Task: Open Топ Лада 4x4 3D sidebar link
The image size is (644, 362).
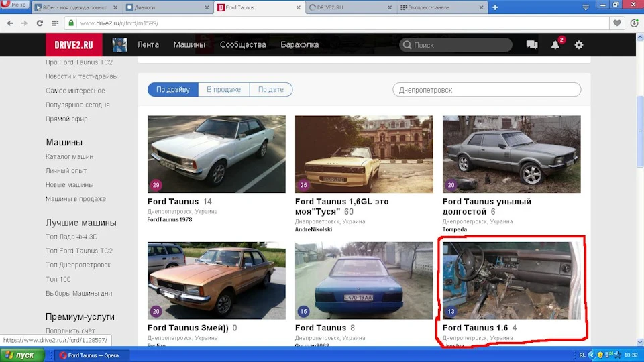Action: point(72,237)
